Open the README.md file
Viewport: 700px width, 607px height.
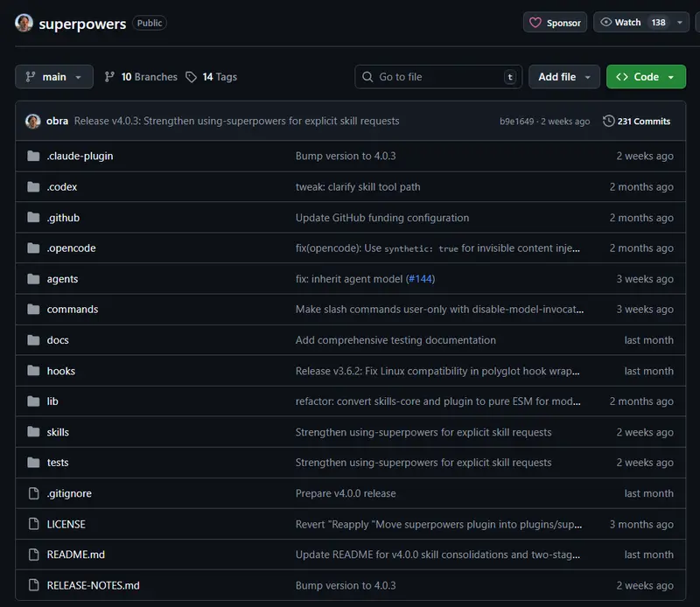coord(75,555)
